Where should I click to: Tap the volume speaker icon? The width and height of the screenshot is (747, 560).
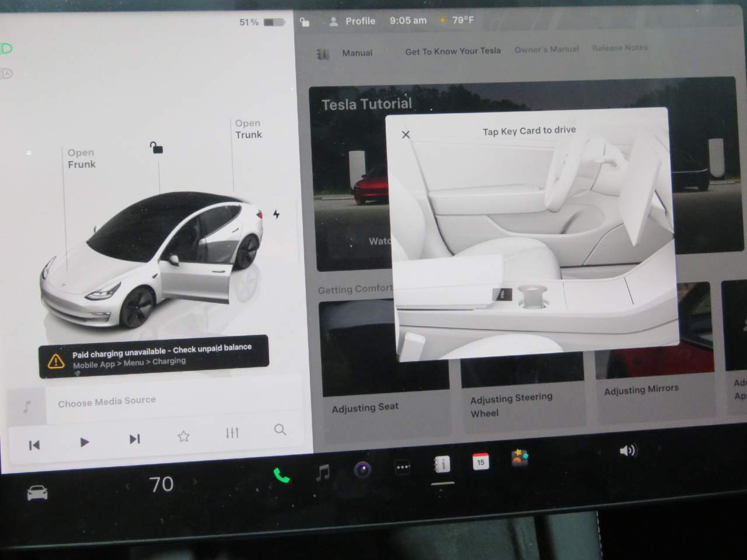[628, 450]
